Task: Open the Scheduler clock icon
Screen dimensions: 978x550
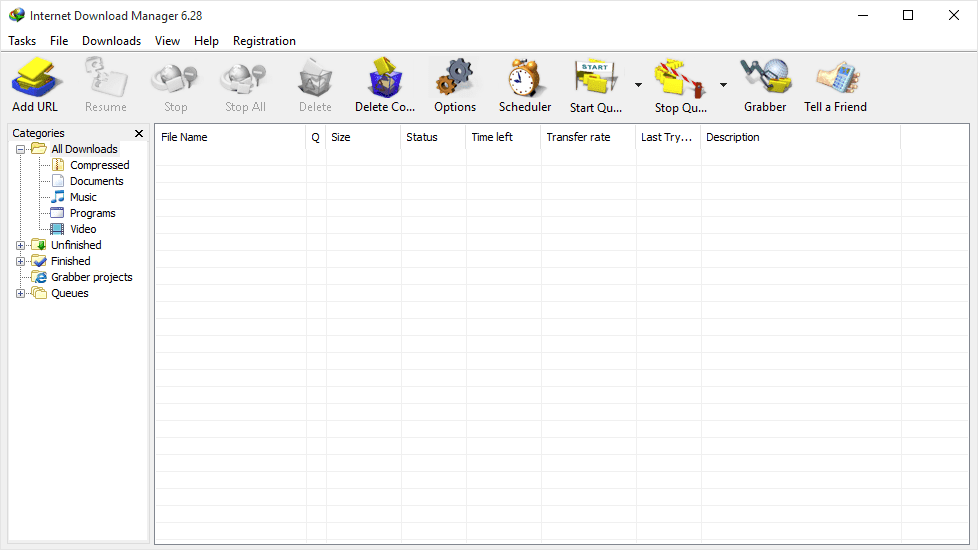Action: (525, 78)
